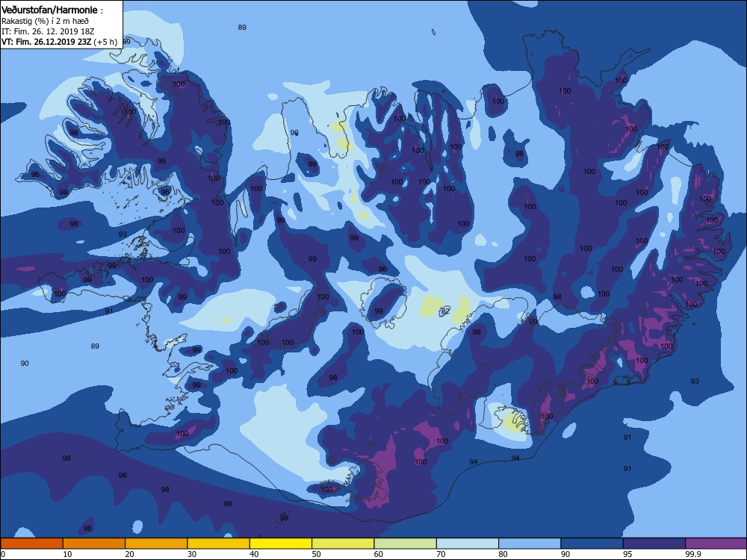
Task: Click the legend tick label 99.9
Action: [x=692, y=554]
